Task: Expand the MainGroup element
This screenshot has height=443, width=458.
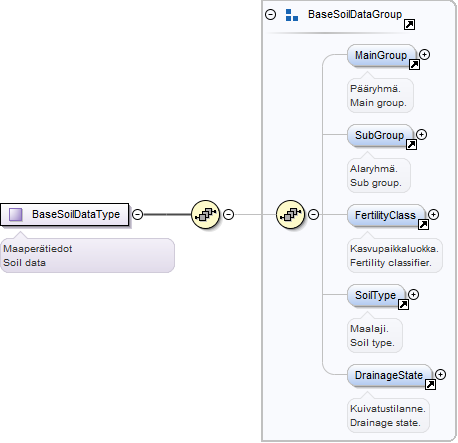Action: point(424,54)
